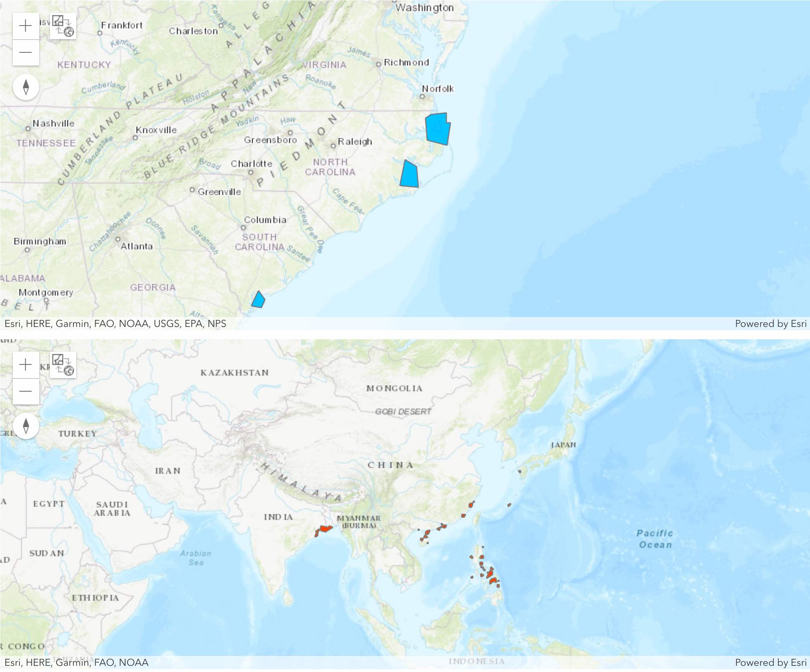Select the small blue polygon on Georgia coast

(258, 301)
